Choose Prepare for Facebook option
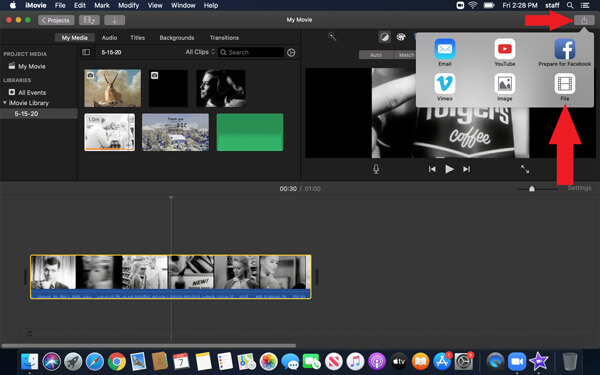The height and width of the screenshot is (375, 600). (x=565, y=52)
